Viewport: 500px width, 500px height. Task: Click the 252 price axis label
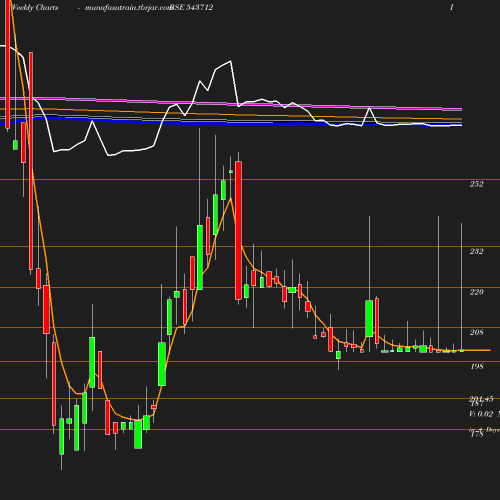coord(476,184)
